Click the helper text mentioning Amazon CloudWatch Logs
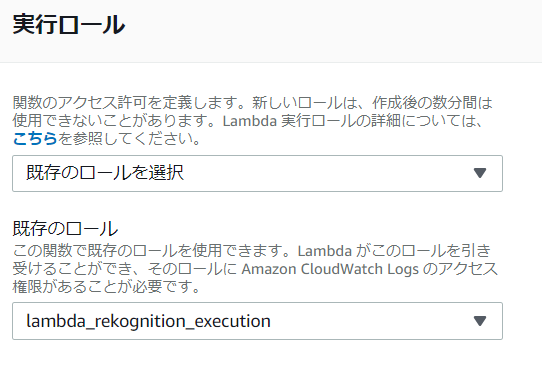Image resolution: width=542 pixels, height=365 pixels. coord(255,269)
